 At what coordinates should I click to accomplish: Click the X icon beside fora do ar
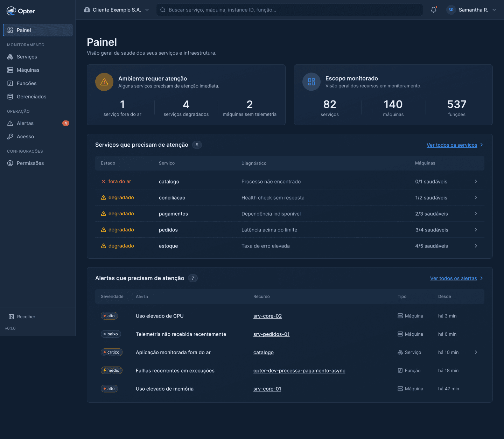pos(103,181)
